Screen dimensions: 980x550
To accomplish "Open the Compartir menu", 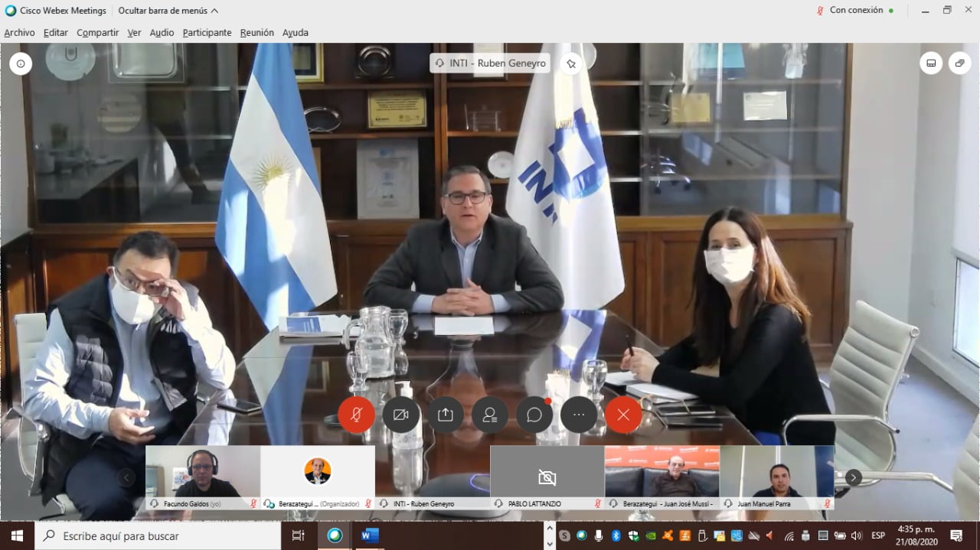I will coord(97,33).
